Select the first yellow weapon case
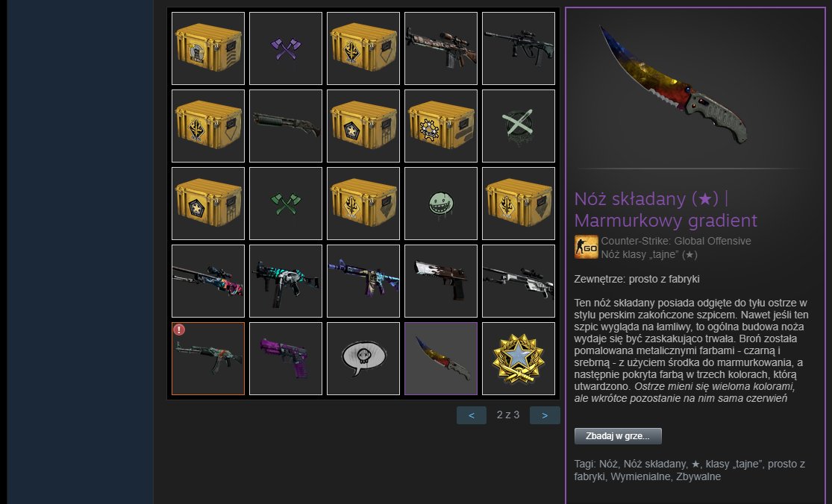The width and height of the screenshot is (832, 504). click(x=208, y=48)
